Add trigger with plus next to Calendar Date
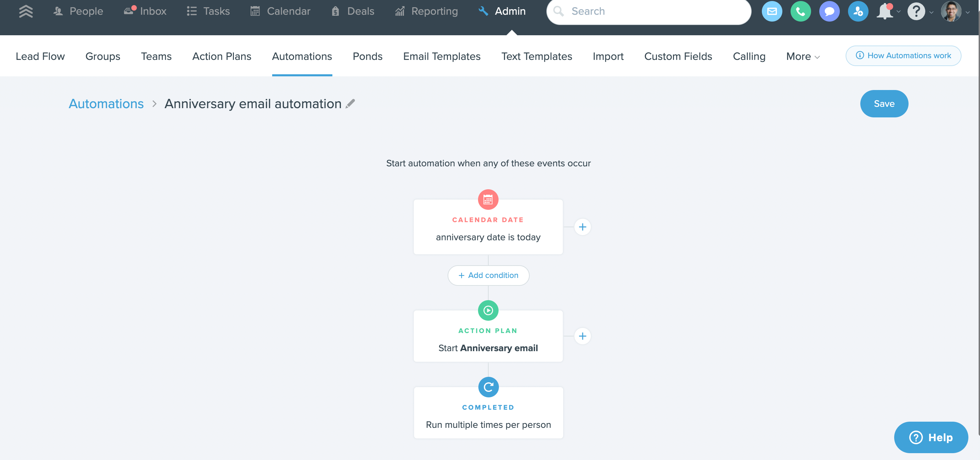The image size is (980, 460). 582,227
